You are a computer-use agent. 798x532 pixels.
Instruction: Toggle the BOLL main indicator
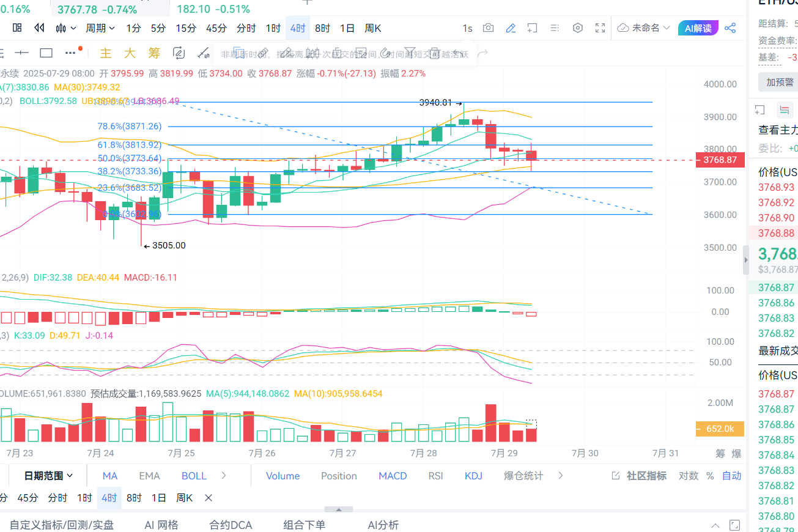[194, 476]
